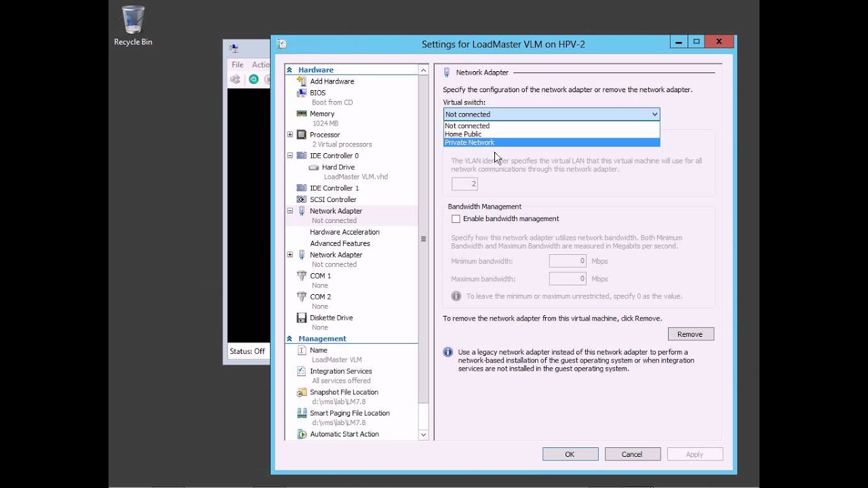This screenshot has width=868, height=488.
Task: Click the Snapshot File Location icon
Action: (302, 392)
